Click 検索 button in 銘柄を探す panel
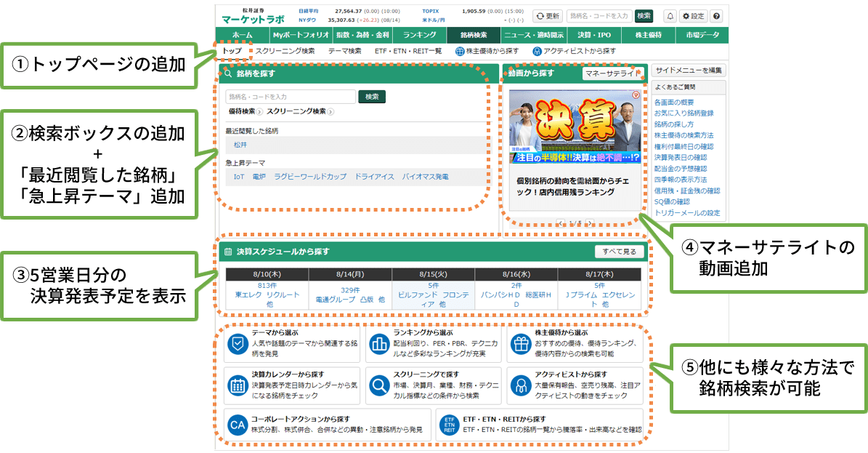Viewport: 868px width, 453px height. (372, 97)
